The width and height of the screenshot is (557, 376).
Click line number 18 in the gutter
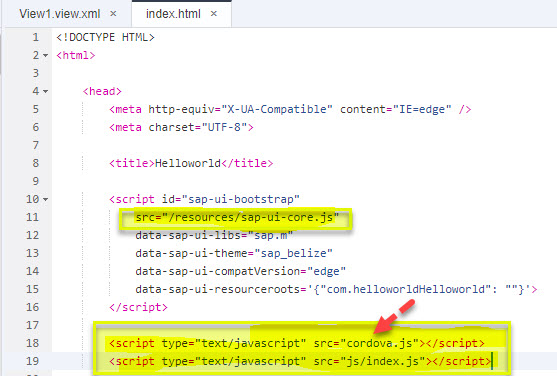pos(32,343)
